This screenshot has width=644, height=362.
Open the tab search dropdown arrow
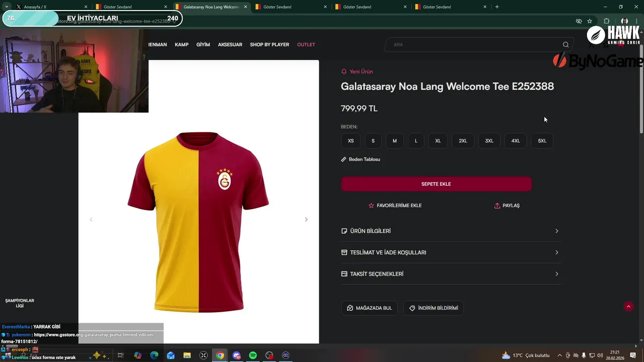pos(7,7)
